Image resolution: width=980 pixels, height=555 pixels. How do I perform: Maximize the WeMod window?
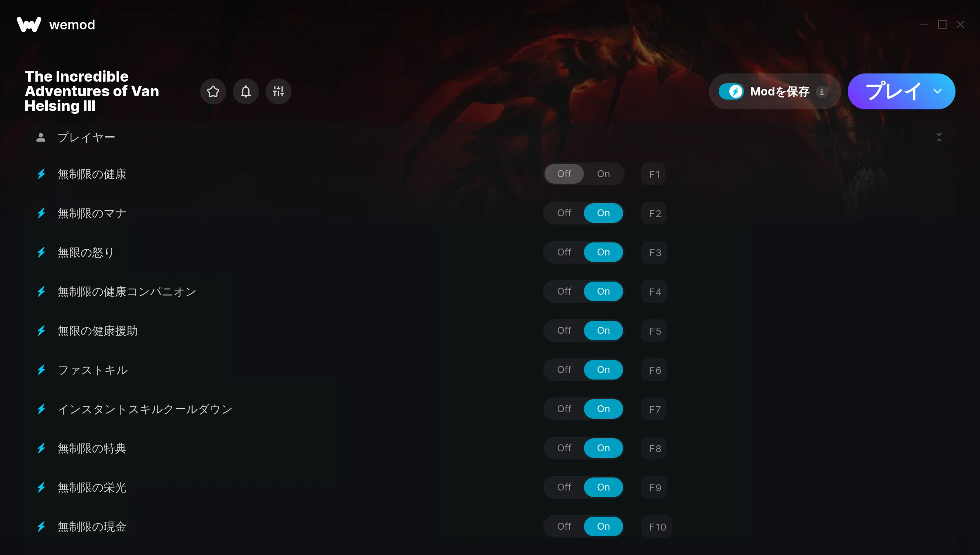pos(942,24)
